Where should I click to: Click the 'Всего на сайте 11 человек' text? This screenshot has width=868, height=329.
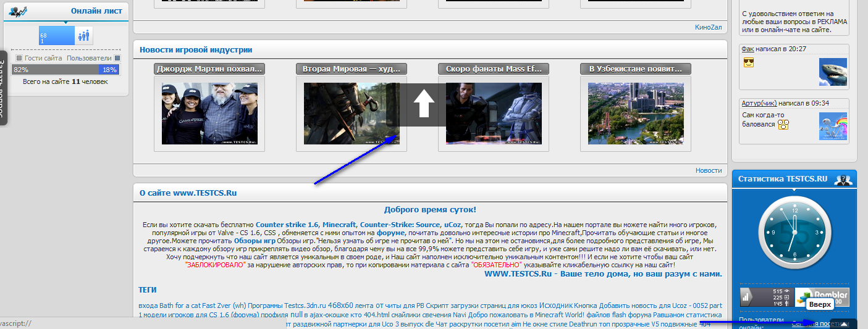[65, 81]
